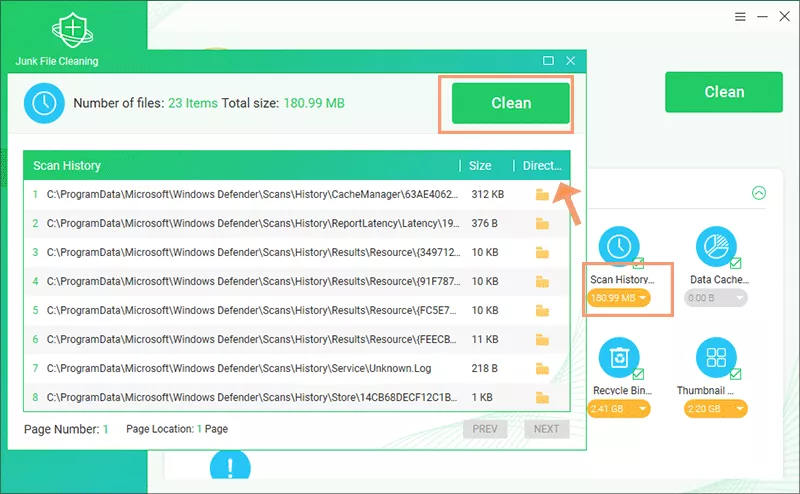Open folder icon for row 6 file
The image size is (800, 494).
tap(542, 339)
